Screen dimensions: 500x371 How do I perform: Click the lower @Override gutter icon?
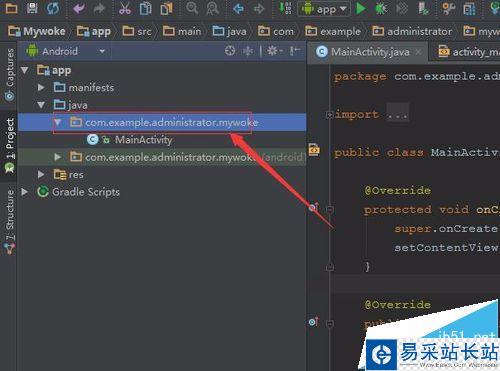click(x=313, y=322)
